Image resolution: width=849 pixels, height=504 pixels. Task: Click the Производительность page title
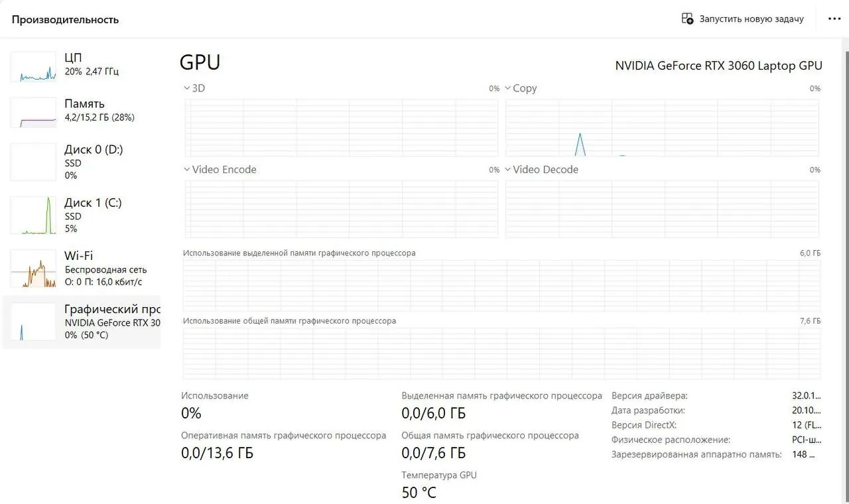pyautogui.click(x=65, y=19)
